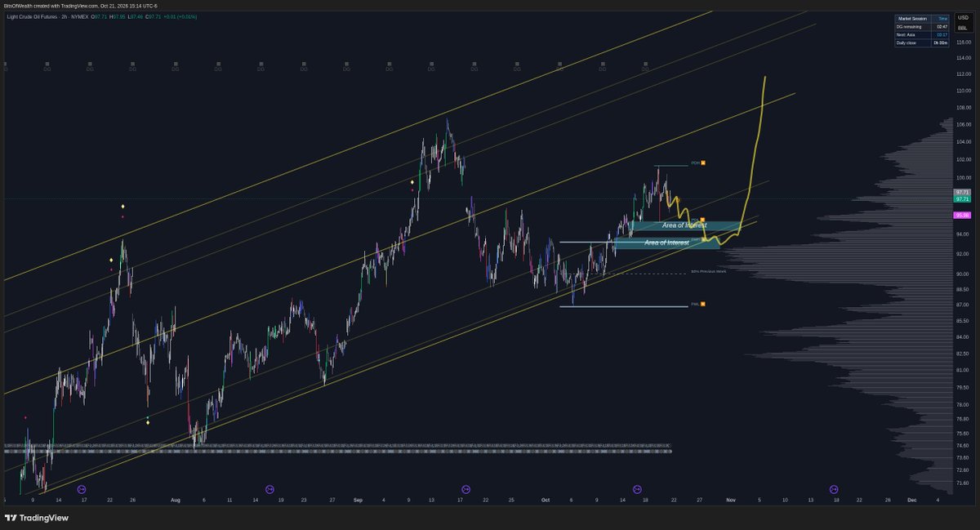
Task: Click the Daily close row in session table
Action: click(x=922, y=42)
